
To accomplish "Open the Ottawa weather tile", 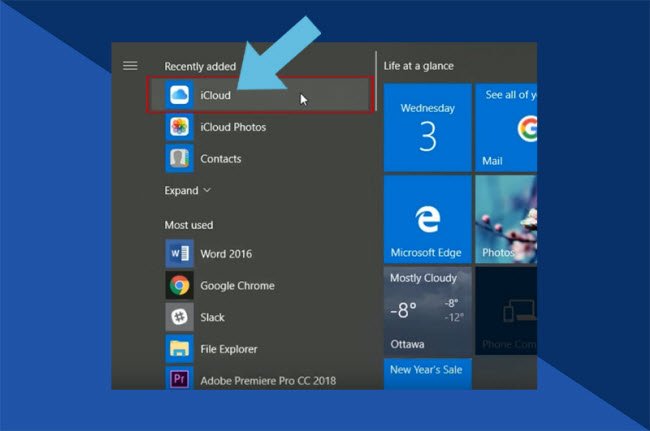I will pyautogui.click(x=427, y=310).
